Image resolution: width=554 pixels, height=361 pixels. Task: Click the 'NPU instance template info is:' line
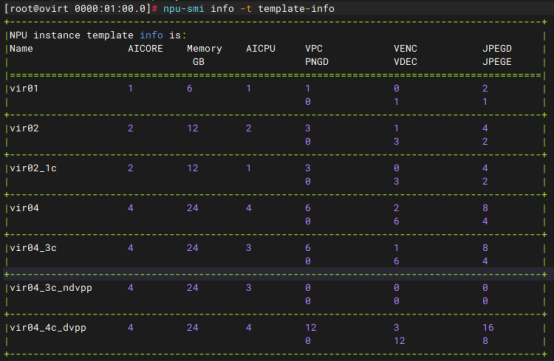pos(98,35)
